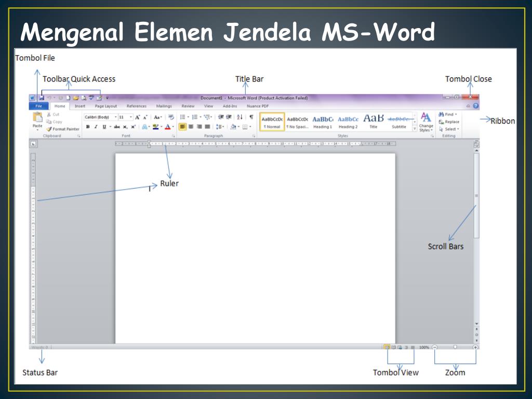The width and height of the screenshot is (532, 399).
Task: Apply the Heading 2 style
Action: point(348,122)
